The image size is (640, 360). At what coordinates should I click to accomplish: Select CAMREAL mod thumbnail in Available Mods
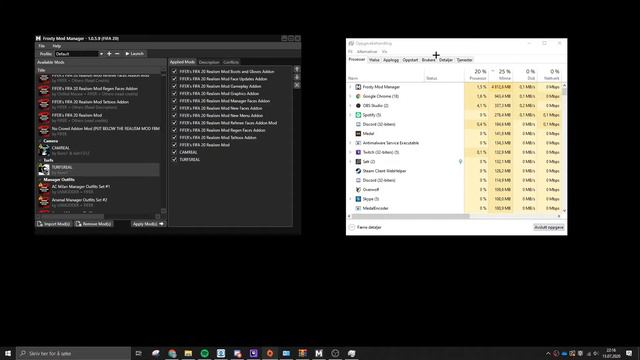click(44, 150)
